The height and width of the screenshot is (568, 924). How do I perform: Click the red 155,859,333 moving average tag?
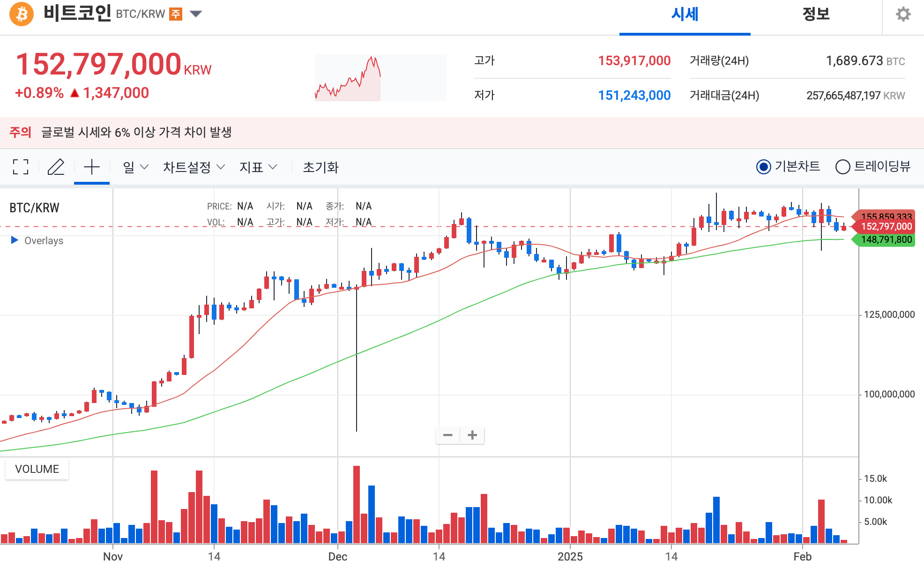tap(883, 215)
